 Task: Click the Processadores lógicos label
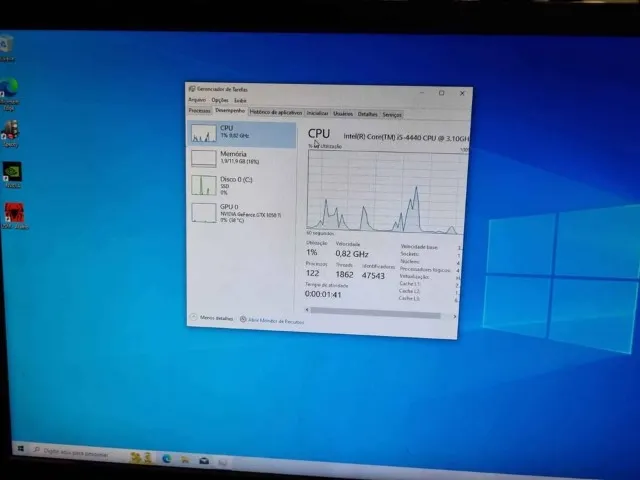coord(425,270)
